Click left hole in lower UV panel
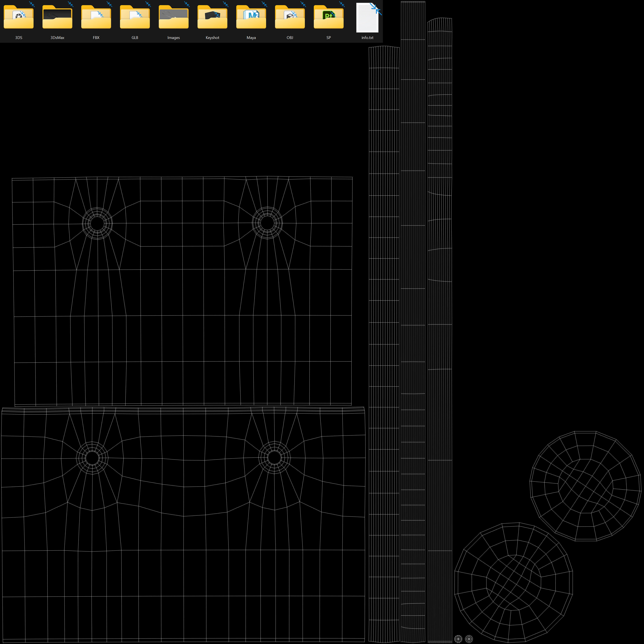Screen dimensions: 644x644 (92, 458)
